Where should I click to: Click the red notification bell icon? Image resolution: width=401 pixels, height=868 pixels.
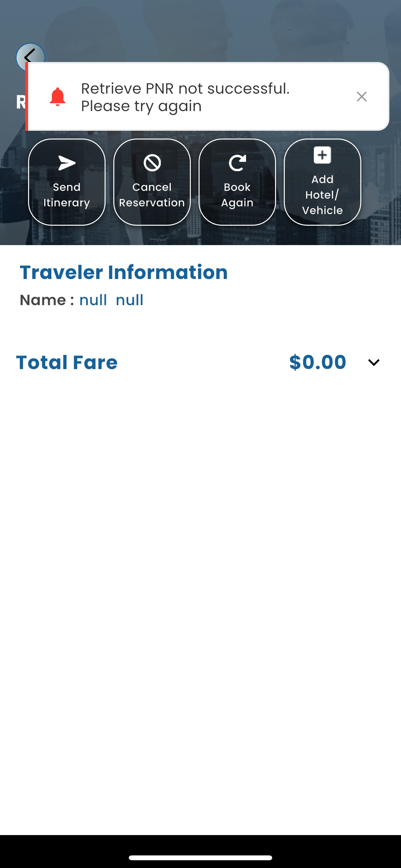pyautogui.click(x=57, y=97)
